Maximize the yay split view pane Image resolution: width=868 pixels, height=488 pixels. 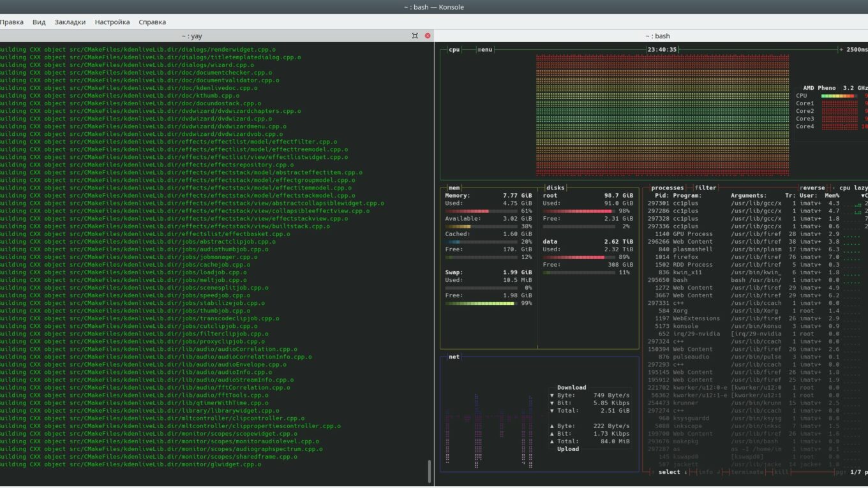(x=415, y=36)
